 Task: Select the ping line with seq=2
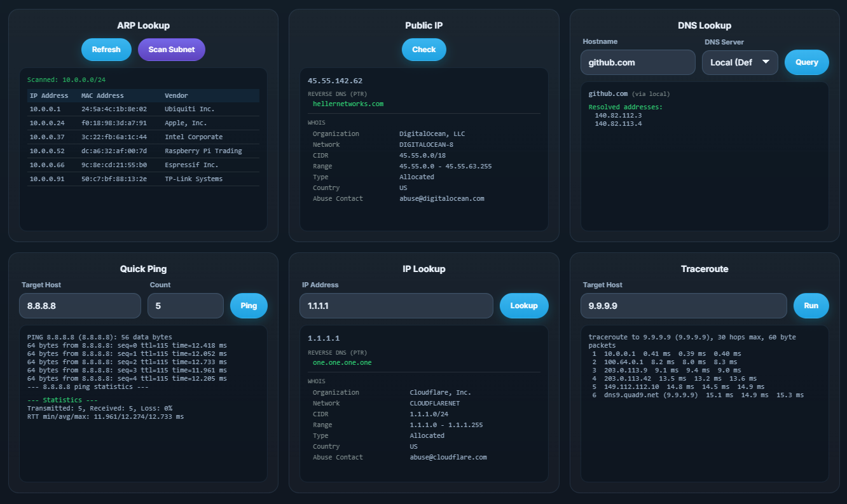pyautogui.click(x=127, y=362)
